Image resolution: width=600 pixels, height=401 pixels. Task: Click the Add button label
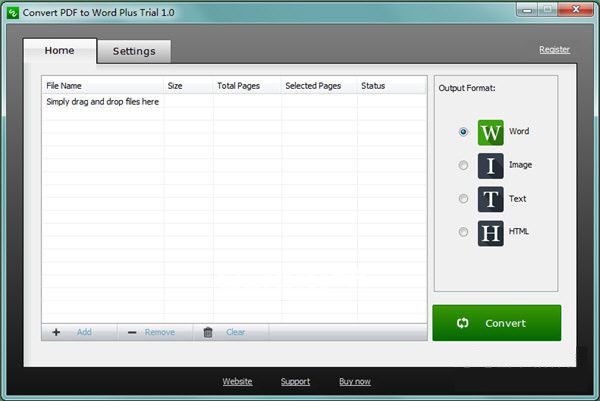[84, 332]
